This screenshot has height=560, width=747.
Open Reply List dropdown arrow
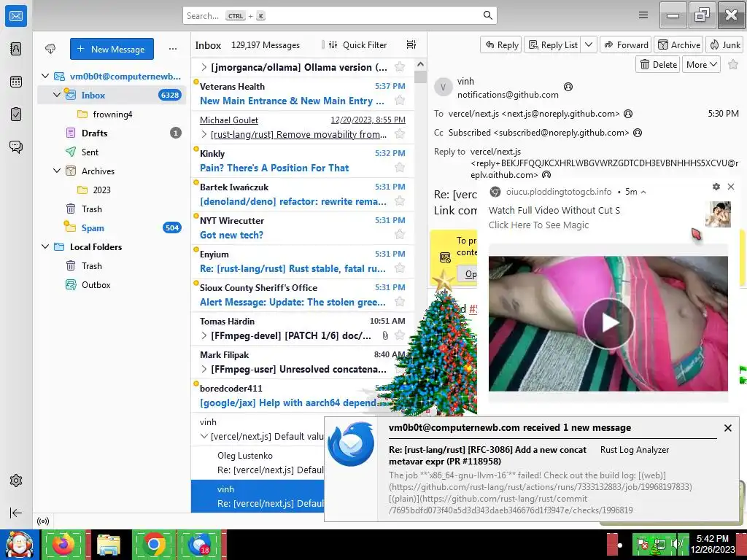coord(589,44)
